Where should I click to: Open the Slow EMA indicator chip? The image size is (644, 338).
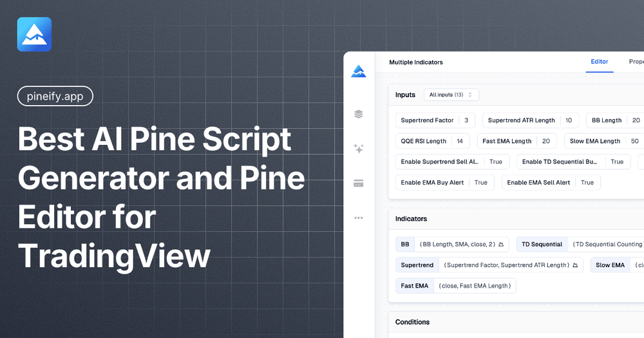pos(617,265)
